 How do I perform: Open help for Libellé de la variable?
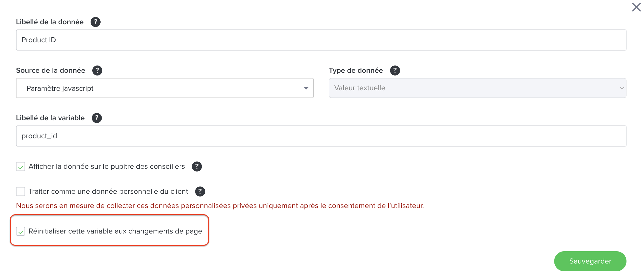point(97,118)
